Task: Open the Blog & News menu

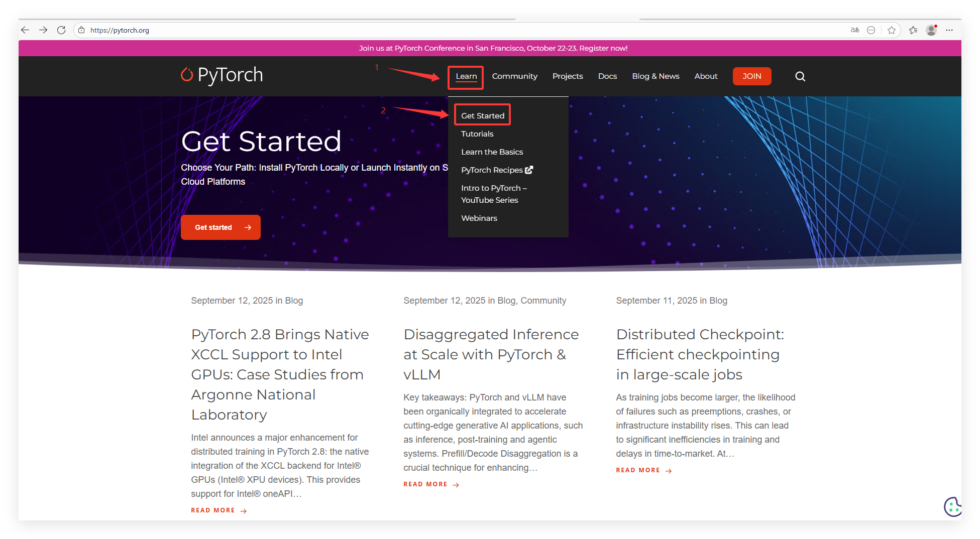Action: point(656,76)
